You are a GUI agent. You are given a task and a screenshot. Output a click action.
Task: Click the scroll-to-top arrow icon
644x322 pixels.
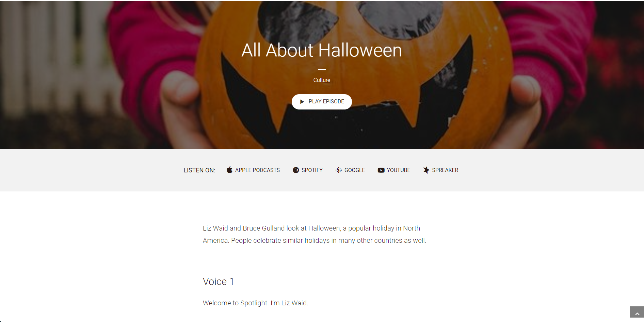[x=637, y=313]
